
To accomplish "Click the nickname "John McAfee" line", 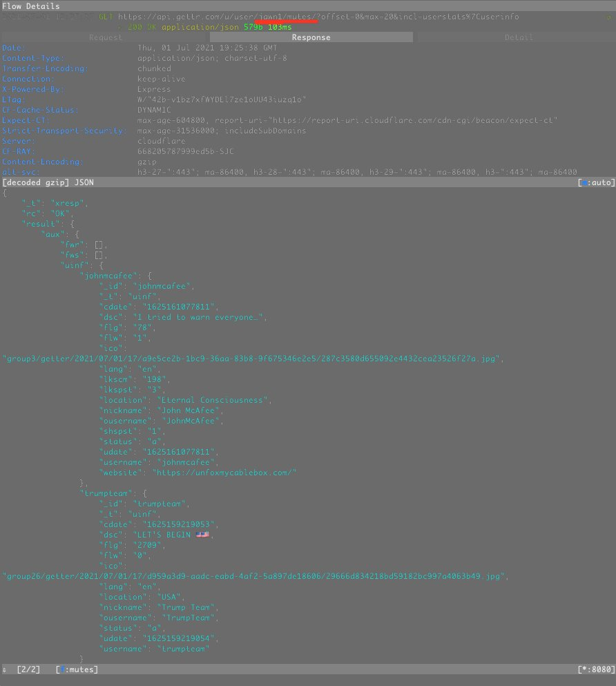I will tap(162, 411).
